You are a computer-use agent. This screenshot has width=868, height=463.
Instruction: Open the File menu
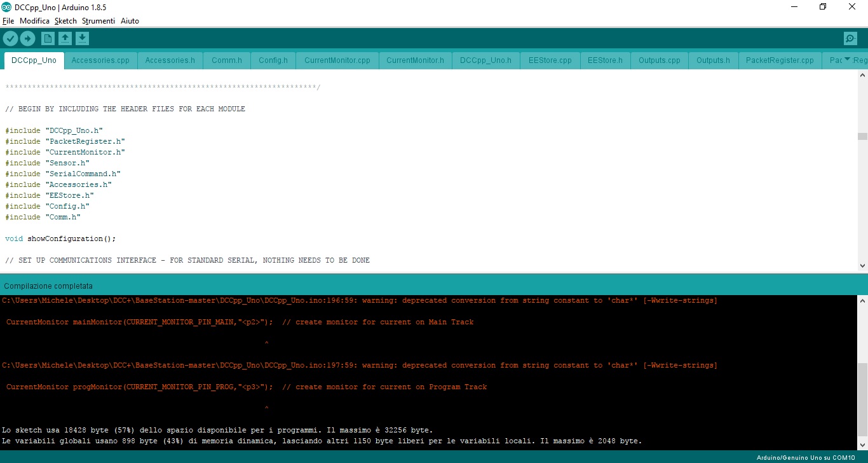8,21
